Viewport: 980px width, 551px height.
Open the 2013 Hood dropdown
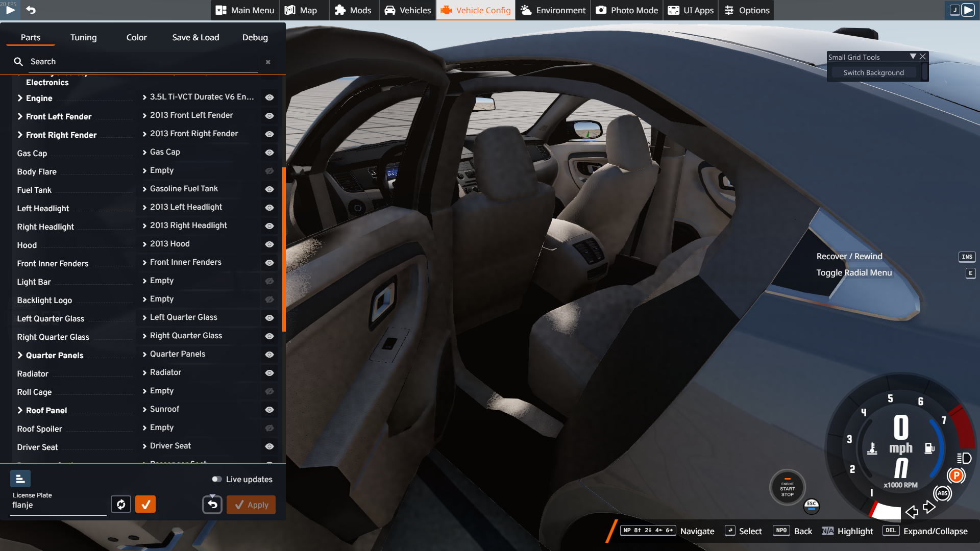click(199, 244)
